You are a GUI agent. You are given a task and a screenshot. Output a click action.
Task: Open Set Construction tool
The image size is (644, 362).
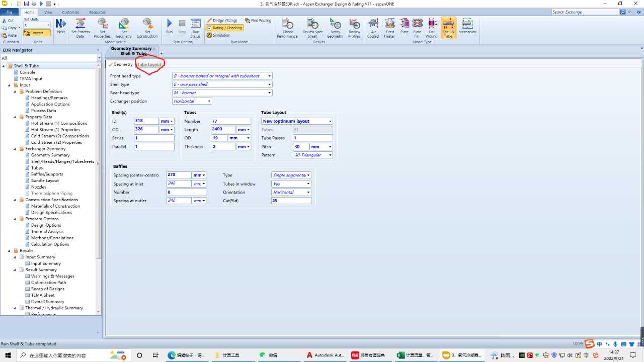tap(147, 28)
